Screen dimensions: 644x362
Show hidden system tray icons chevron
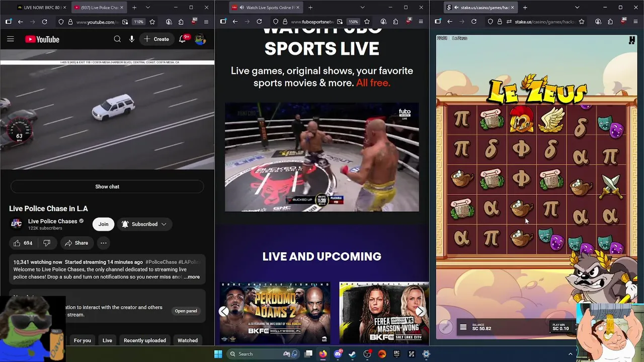(570, 354)
